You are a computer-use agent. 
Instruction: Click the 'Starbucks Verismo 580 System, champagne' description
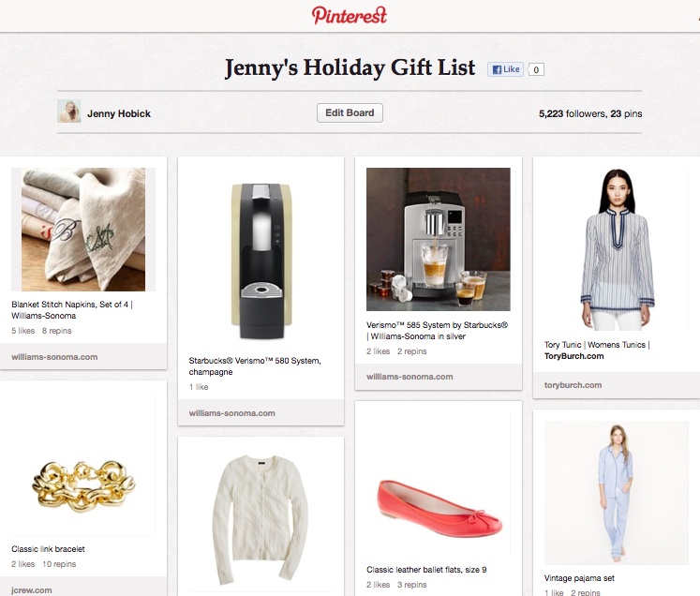pyautogui.click(x=255, y=366)
